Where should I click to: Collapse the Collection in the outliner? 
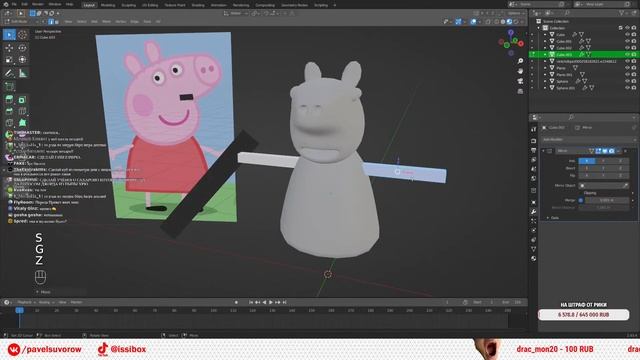(x=538, y=28)
